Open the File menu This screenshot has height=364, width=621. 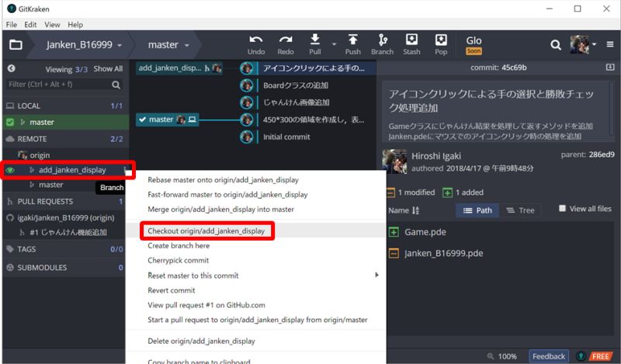click(12, 25)
